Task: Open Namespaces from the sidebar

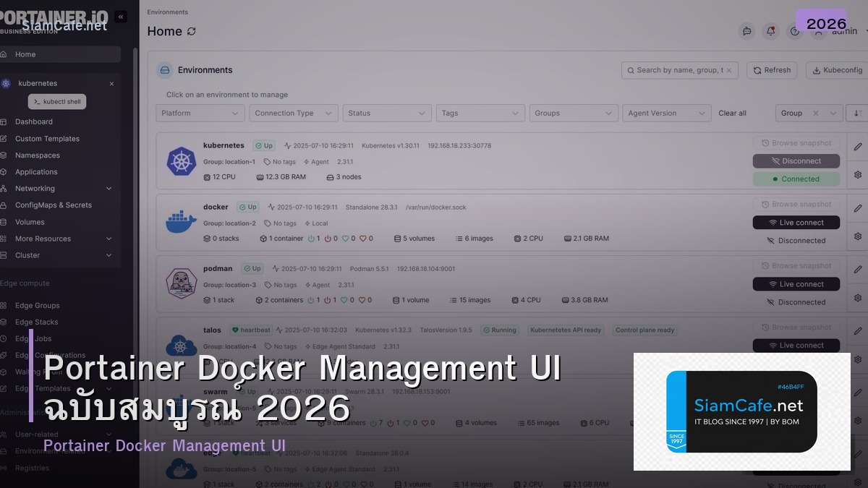Action: click(x=37, y=155)
